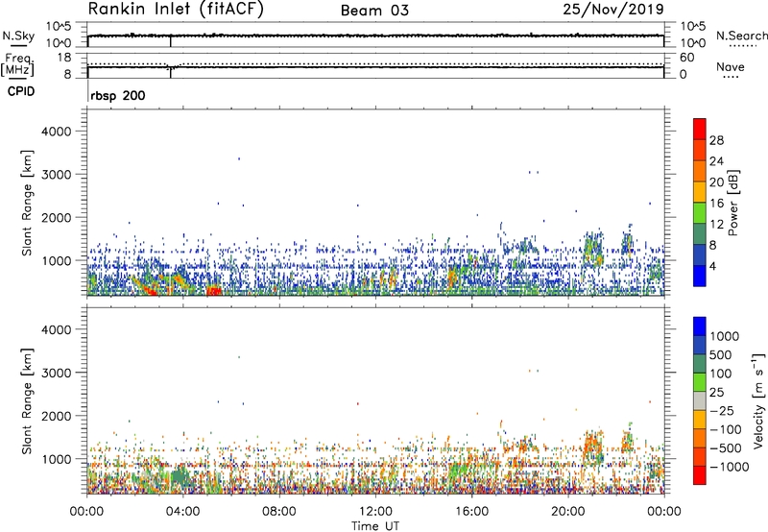Click the 'CPID' label
The width and height of the screenshot is (768, 532).
21,91
